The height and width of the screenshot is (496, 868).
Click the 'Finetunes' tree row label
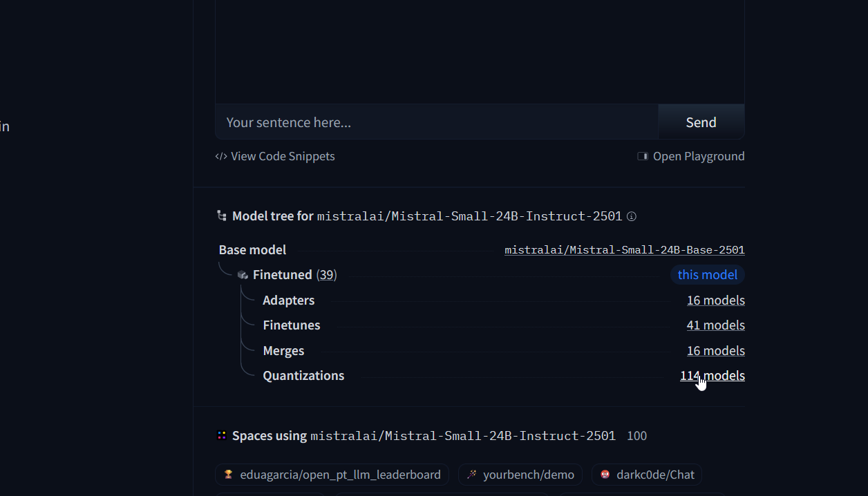coord(292,325)
